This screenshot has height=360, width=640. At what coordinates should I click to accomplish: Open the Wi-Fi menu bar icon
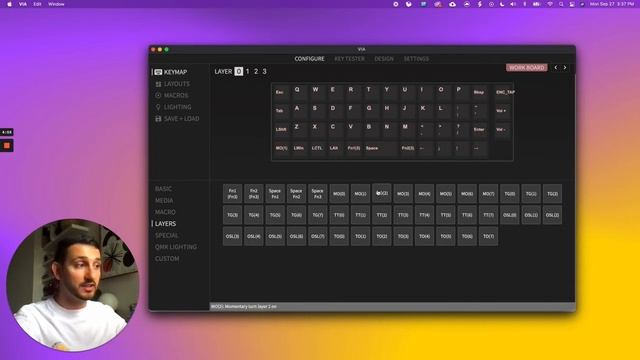pyautogui.click(x=550, y=4)
